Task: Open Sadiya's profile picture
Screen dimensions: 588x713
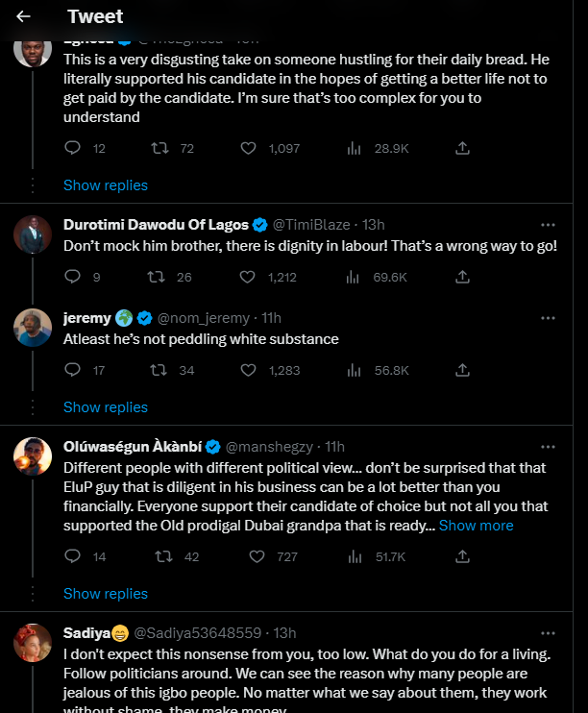Action: tap(33, 643)
